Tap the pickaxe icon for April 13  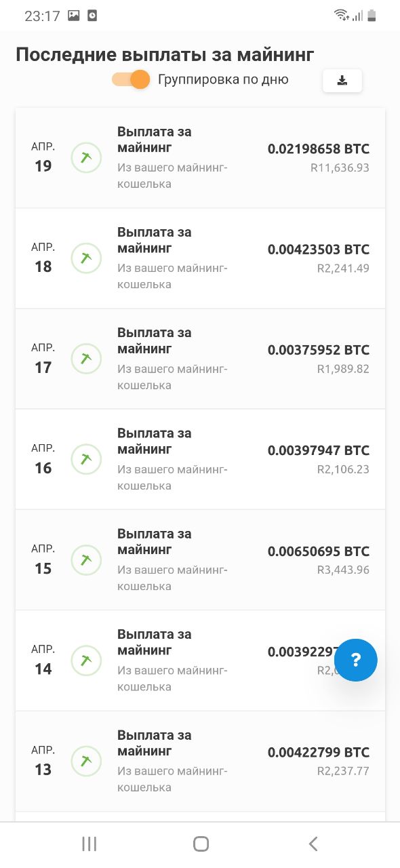click(x=86, y=762)
